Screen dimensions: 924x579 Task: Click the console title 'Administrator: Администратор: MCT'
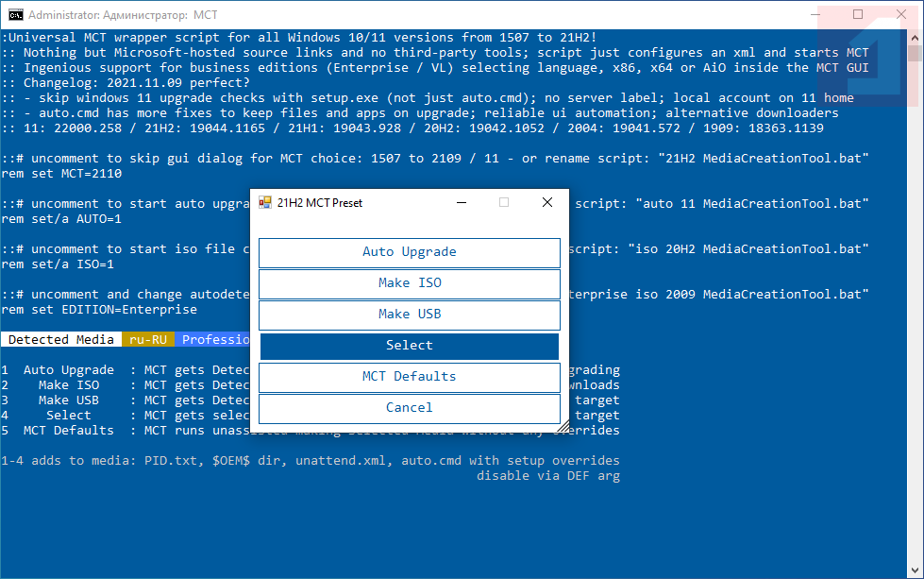123,15
